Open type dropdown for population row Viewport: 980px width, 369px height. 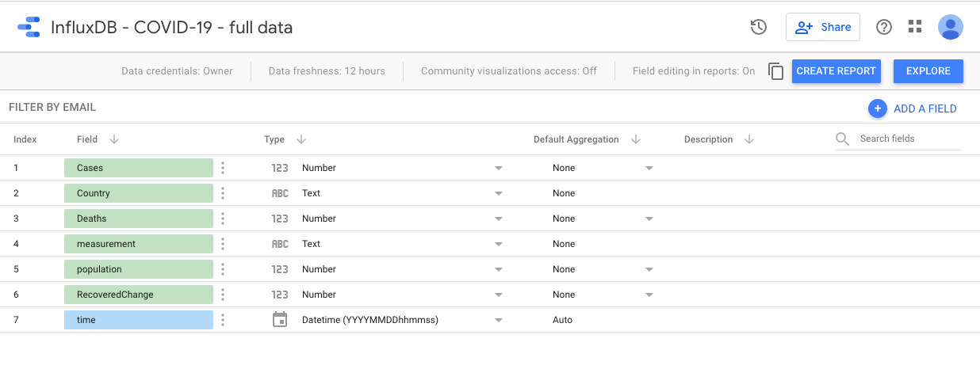coord(499,269)
